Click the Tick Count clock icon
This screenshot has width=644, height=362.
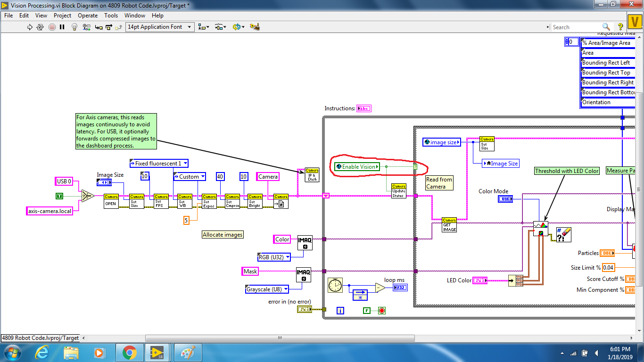click(x=335, y=285)
